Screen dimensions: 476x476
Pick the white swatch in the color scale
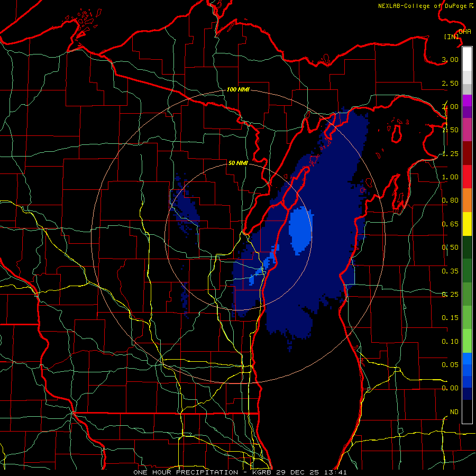467,59
